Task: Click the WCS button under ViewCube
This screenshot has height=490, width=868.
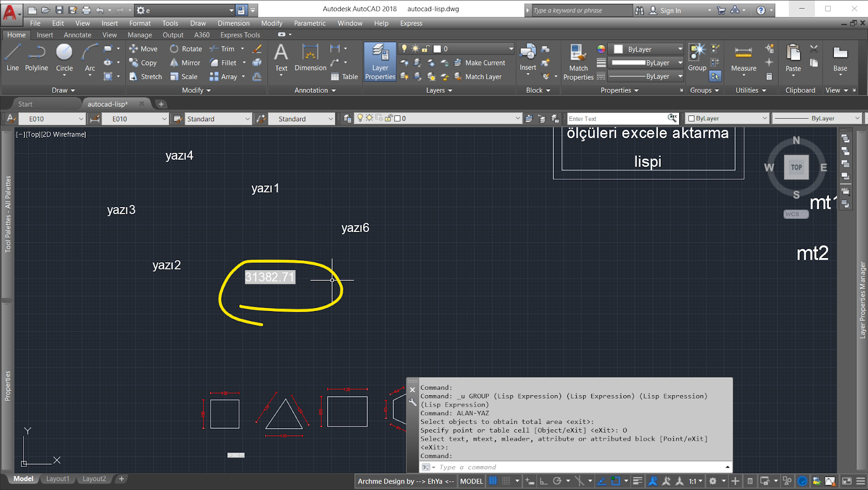Action: (796, 214)
